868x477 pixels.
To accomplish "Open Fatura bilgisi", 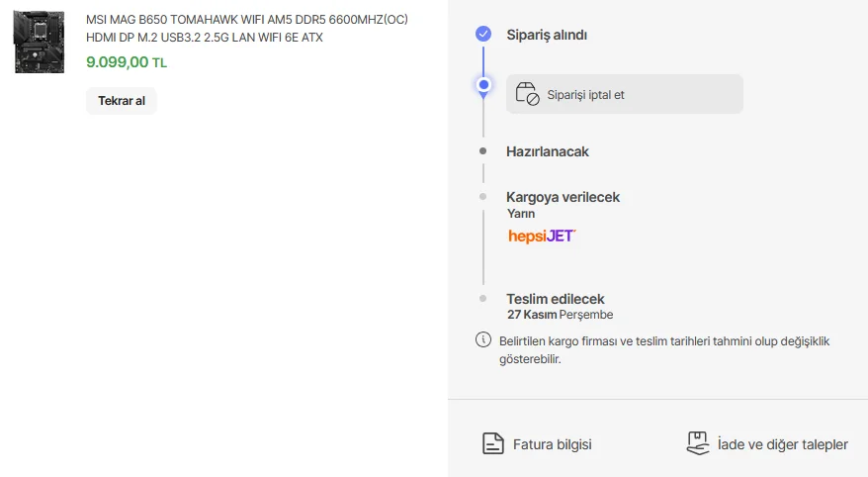I will pyautogui.click(x=537, y=444).
